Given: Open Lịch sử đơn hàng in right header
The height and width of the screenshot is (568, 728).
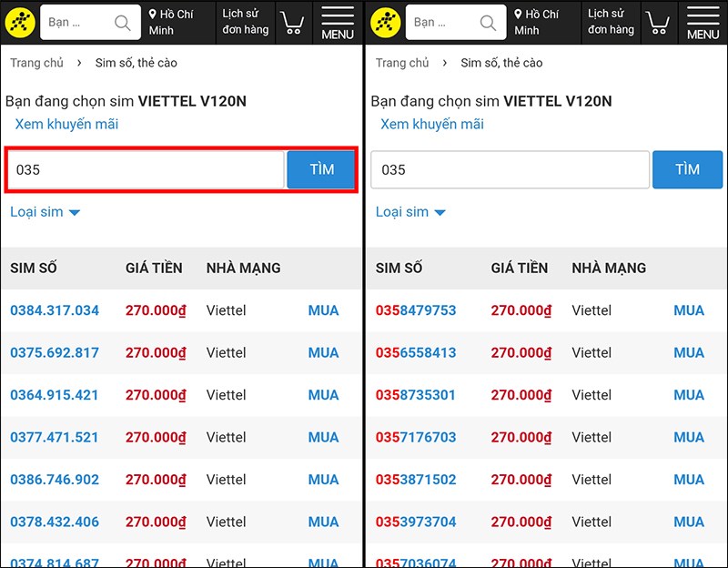Looking at the screenshot, I should coord(611,22).
